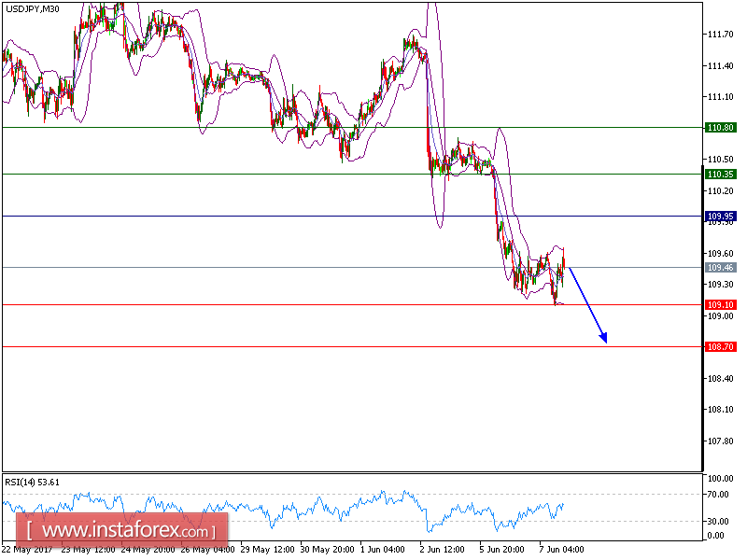Click the gray 109.46 current price tag

[719, 269]
